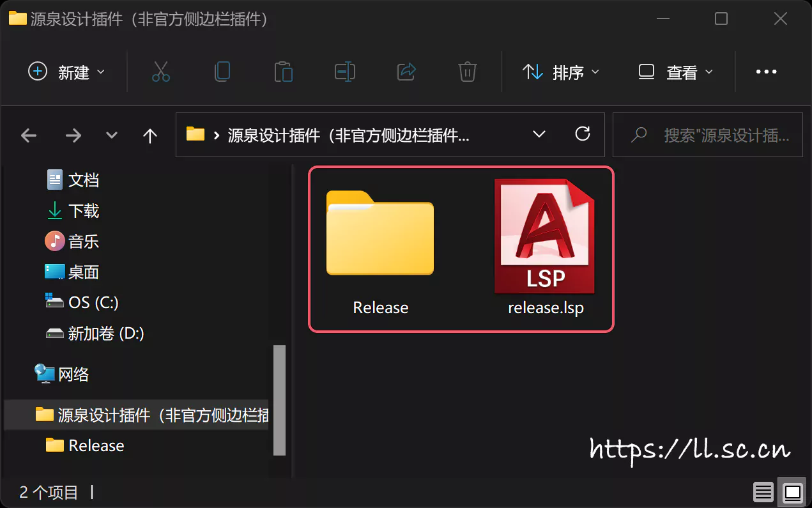Click the Share icon in toolbar
812x508 pixels.
pos(406,72)
